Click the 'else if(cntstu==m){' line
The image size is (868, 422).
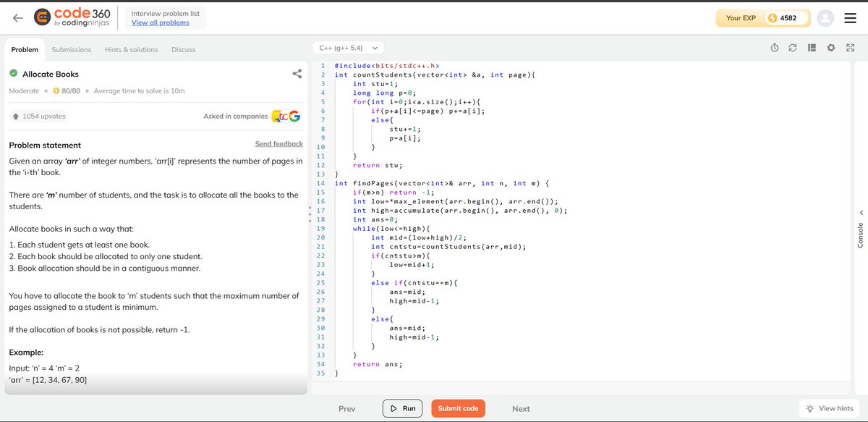coord(416,283)
